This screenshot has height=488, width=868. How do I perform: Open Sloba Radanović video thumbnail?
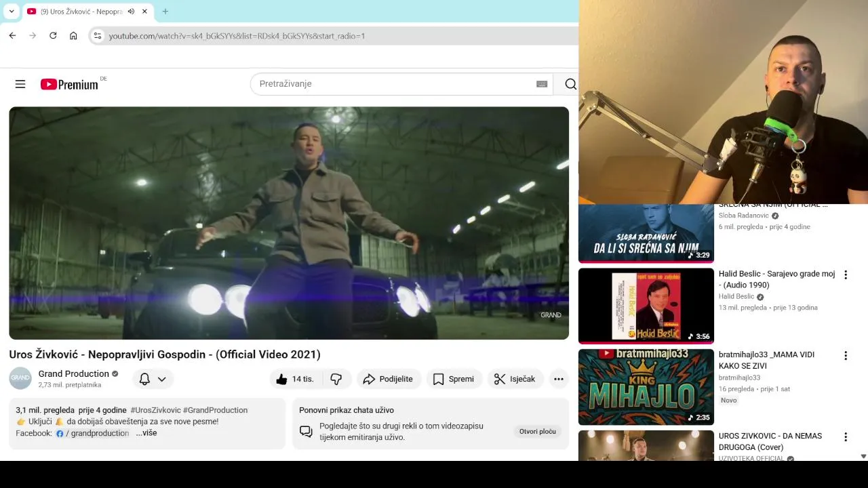[646, 233]
